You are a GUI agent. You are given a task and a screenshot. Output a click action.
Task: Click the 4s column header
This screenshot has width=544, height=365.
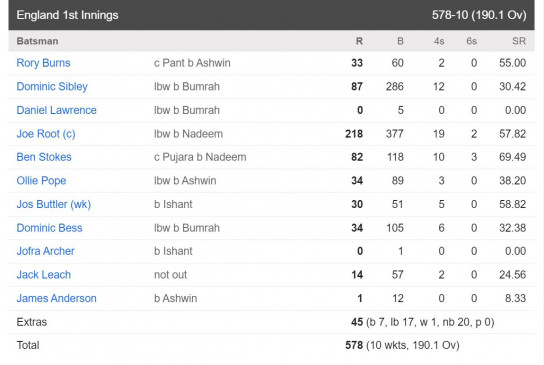click(x=439, y=41)
